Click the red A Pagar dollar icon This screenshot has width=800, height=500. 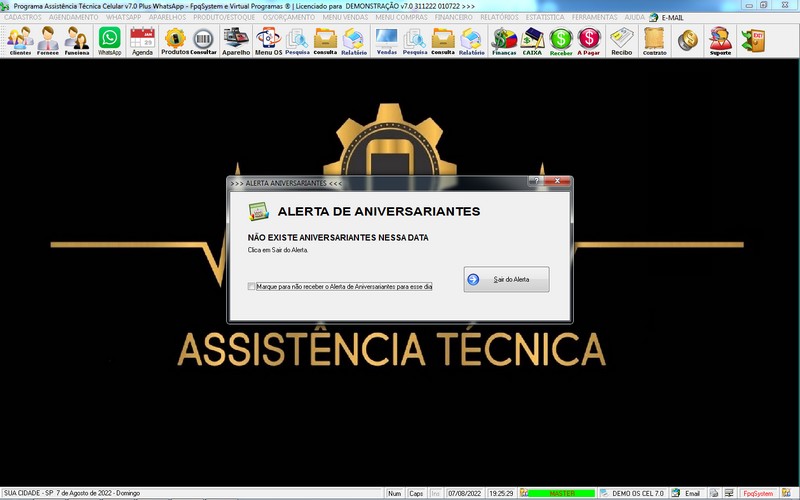[589, 41]
